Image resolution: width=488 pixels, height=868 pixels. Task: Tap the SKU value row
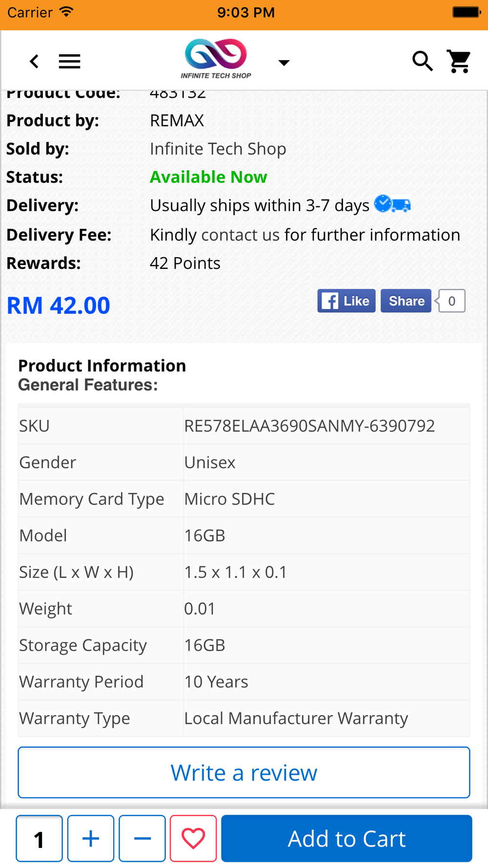(x=244, y=426)
